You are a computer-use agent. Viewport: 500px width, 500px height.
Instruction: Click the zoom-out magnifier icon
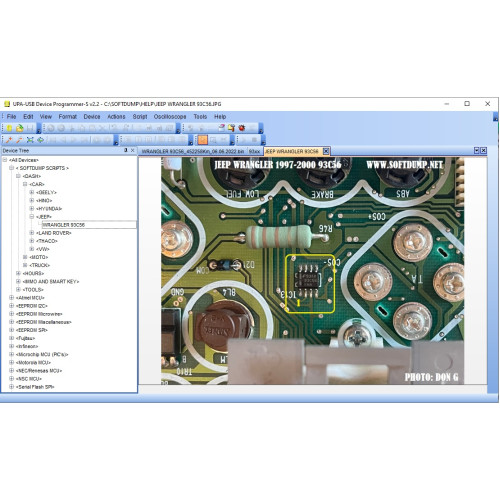pyautogui.click(x=20, y=140)
